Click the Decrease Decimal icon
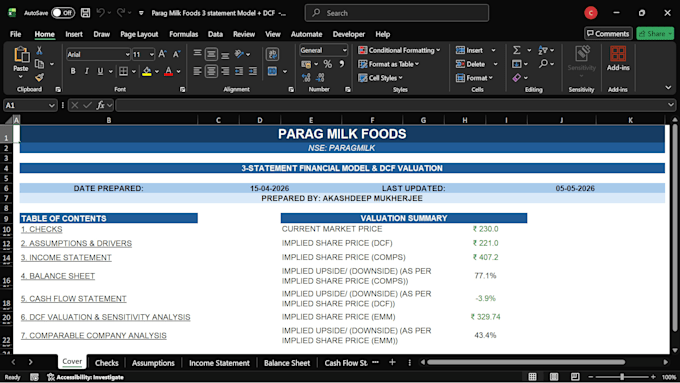This screenshot has width=680, height=383. 320,78
